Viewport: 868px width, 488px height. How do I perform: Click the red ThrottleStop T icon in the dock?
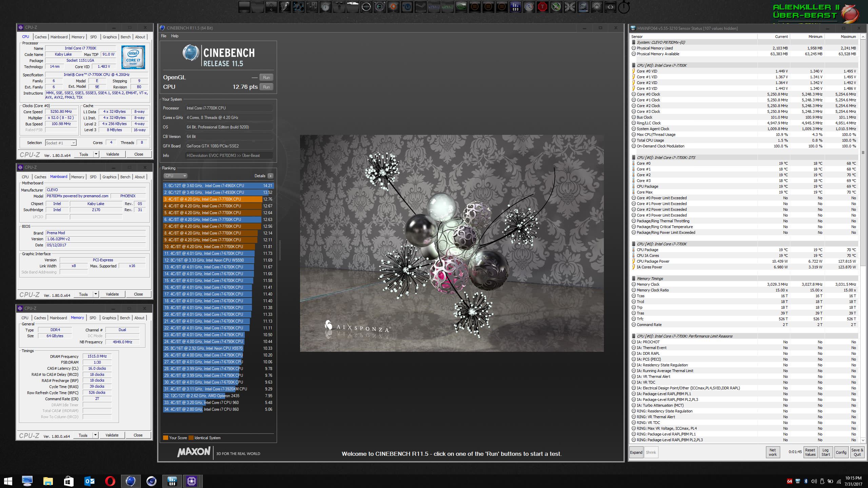click(x=542, y=7)
